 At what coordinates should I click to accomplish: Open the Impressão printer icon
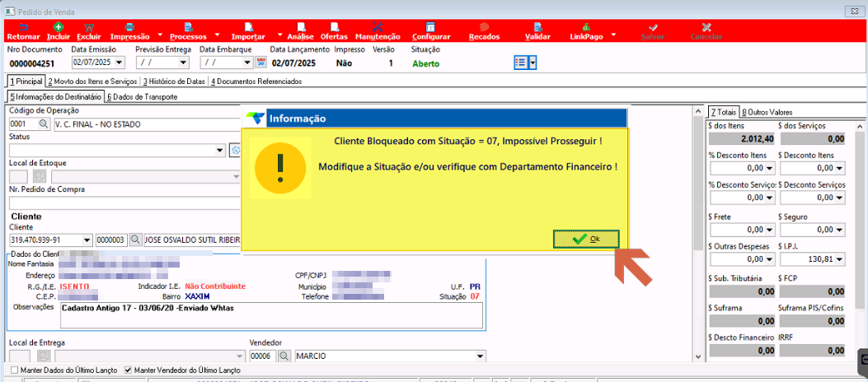click(x=129, y=27)
